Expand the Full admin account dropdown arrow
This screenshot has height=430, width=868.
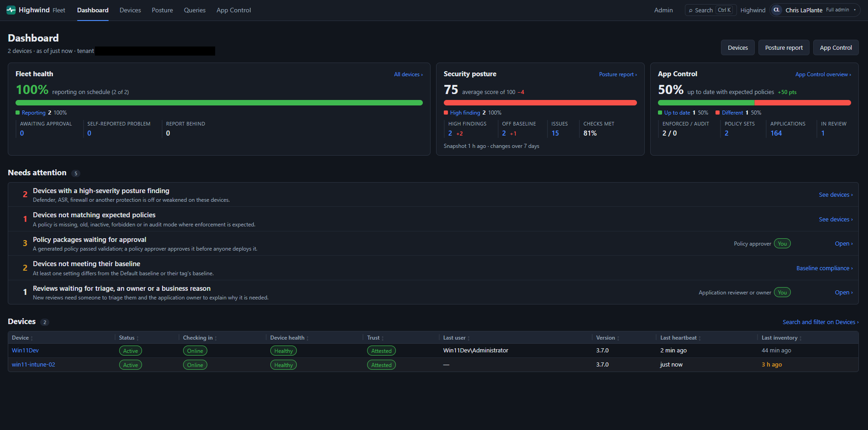pyautogui.click(x=855, y=10)
